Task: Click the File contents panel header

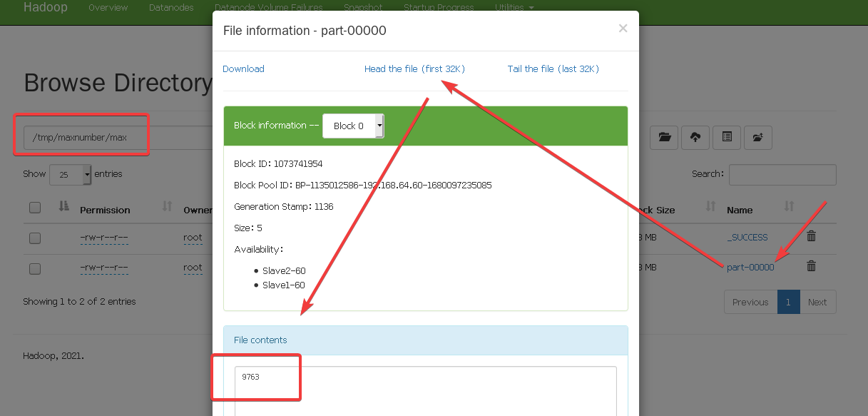Action: [x=426, y=340]
